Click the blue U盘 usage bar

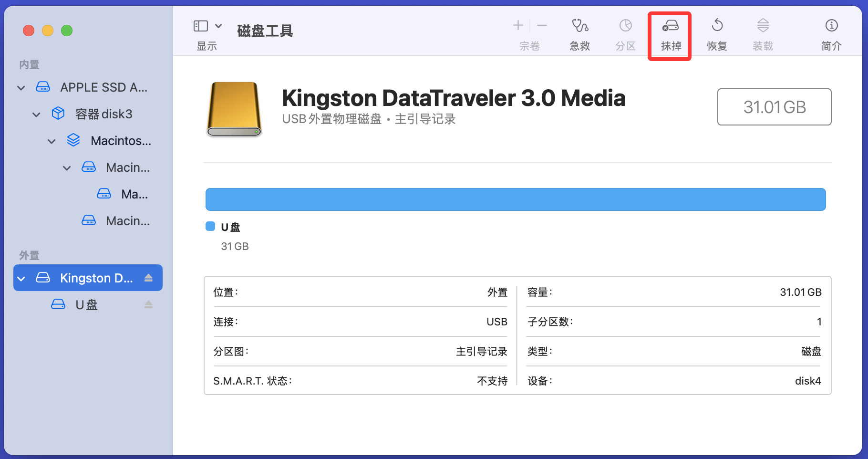(515, 199)
